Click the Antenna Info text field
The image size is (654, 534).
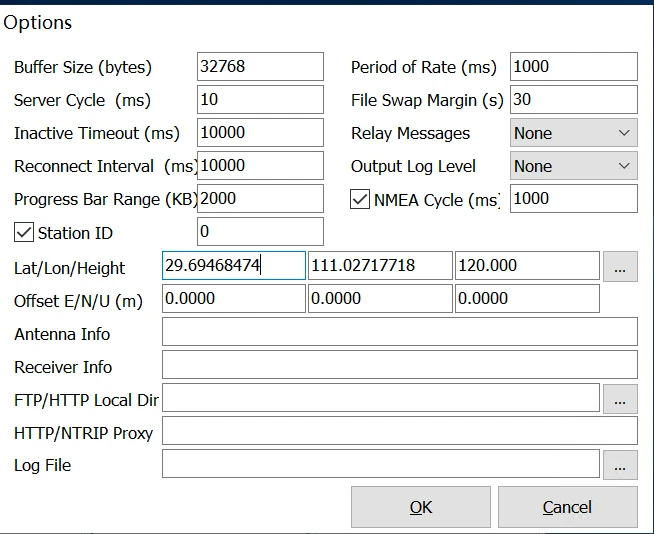[399, 333]
